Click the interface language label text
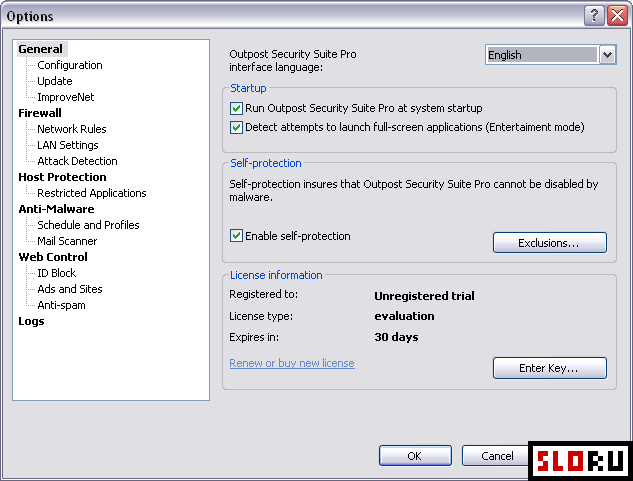Image resolution: width=633 pixels, height=481 pixels. click(x=293, y=61)
